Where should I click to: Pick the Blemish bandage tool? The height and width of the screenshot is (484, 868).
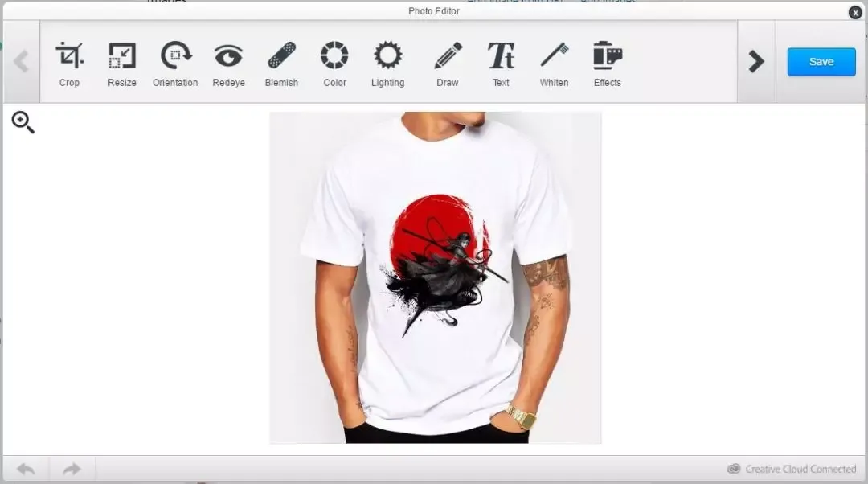pyautogui.click(x=281, y=64)
